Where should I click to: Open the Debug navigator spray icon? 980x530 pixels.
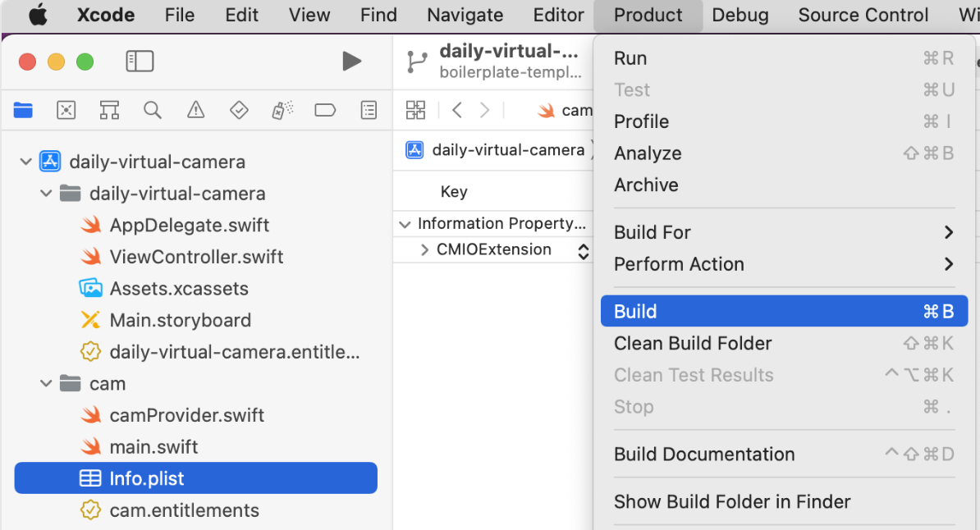(x=282, y=110)
